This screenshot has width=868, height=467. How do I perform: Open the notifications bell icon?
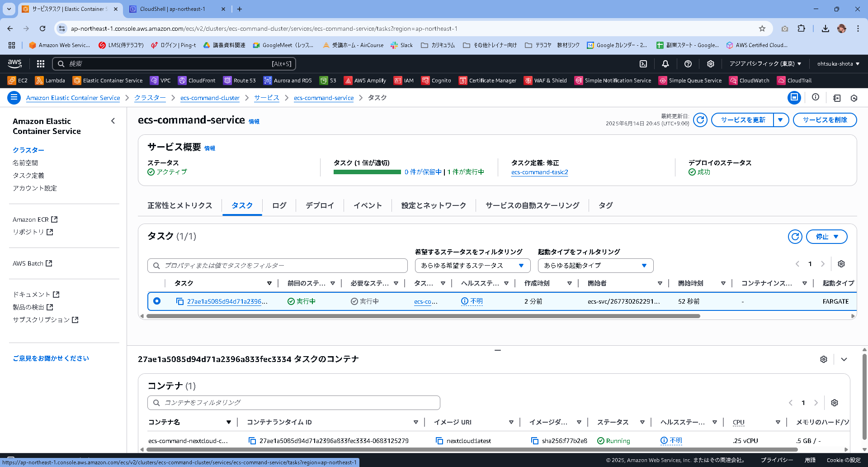point(665,64)
